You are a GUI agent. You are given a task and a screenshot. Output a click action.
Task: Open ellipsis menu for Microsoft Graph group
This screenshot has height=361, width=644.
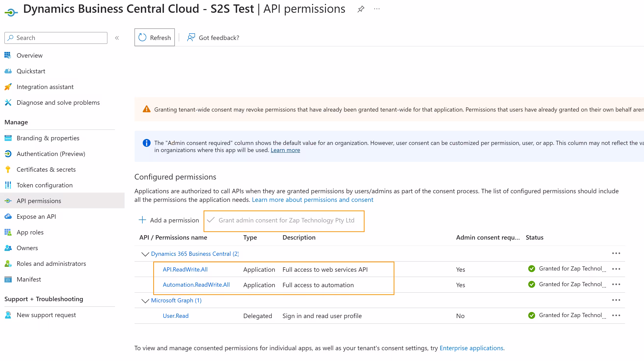click(616, 300)
